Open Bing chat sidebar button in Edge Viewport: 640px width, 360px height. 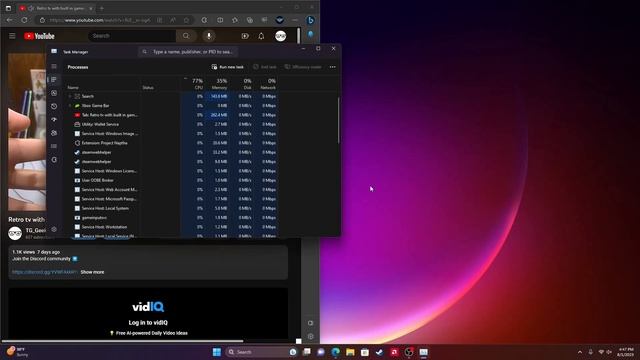pos(311,20)
